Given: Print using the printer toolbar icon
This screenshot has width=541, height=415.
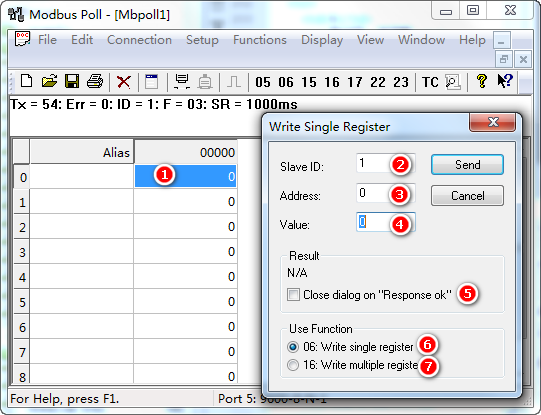Looking at the screenshot, I should (95, 81).
